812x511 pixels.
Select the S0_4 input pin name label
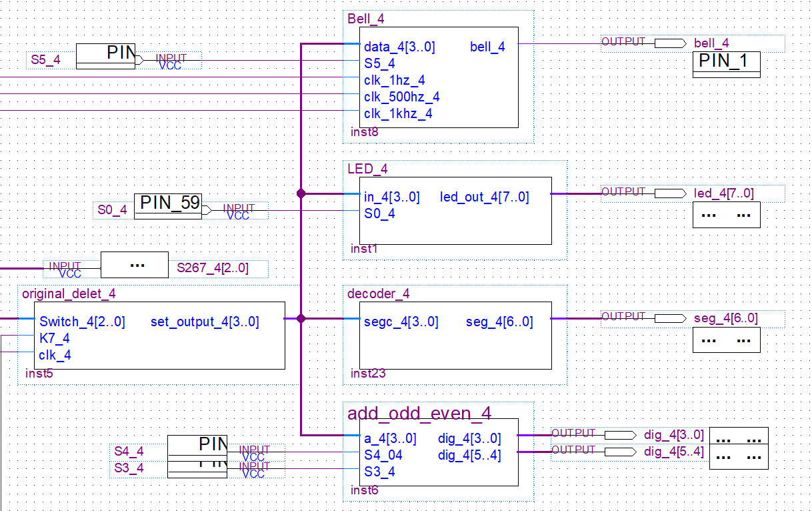tap(112, 209)
